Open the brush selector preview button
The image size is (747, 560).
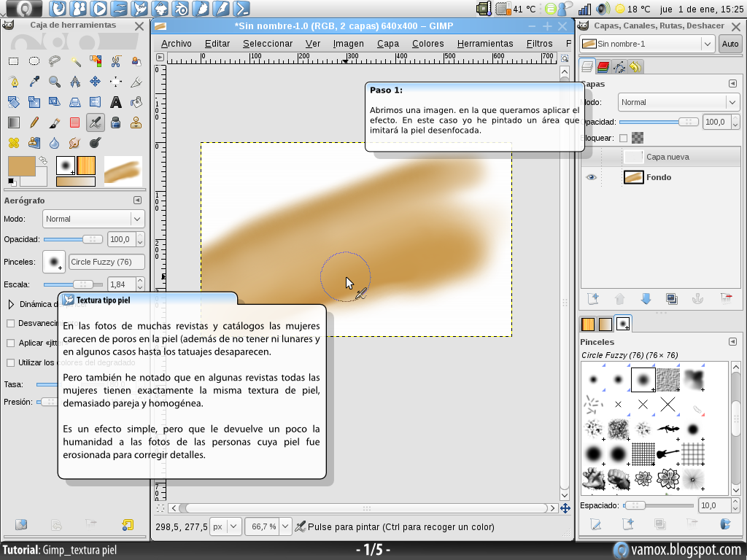pyautogui.click(x=54, y=262)
